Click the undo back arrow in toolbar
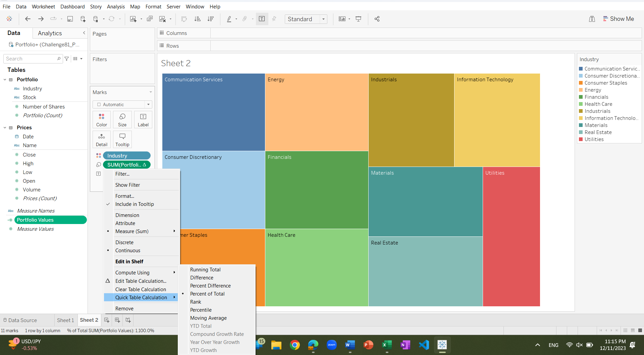 tap(28, 19)
